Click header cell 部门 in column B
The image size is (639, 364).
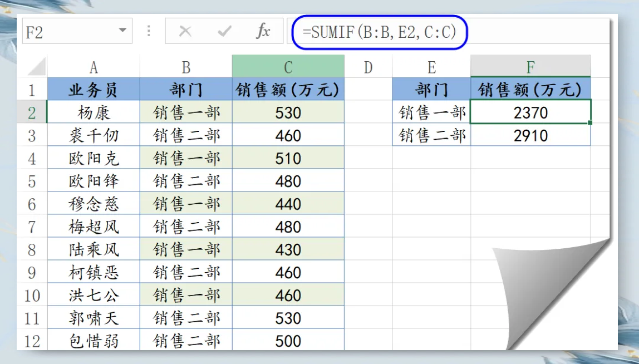point(186,89)
